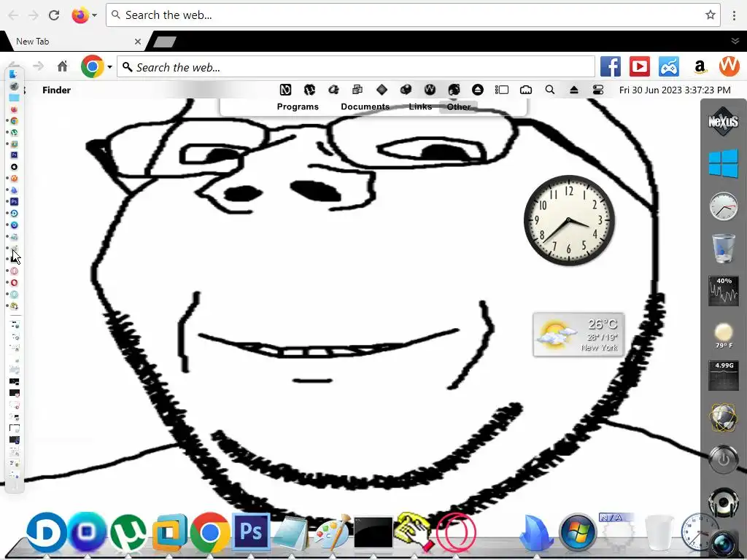The image size is (747, 560).
Task: Click the power button in the right Nexus dock
Action: 723,459
